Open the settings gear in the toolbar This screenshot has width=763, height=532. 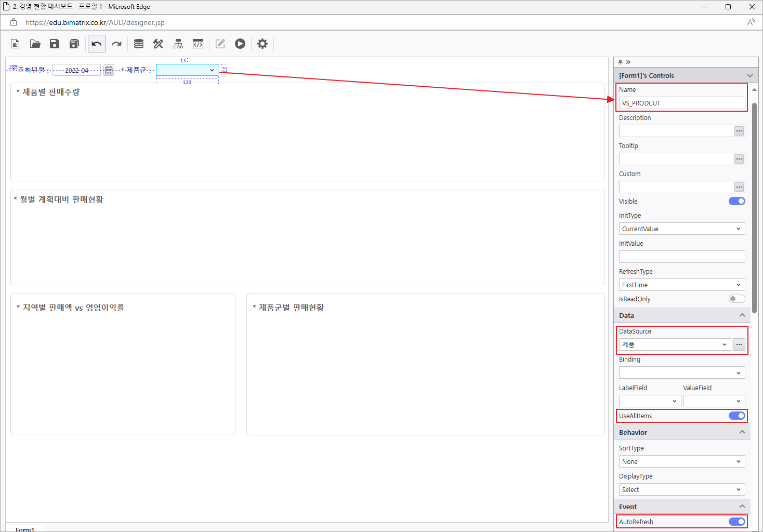(x=262, y=44)
